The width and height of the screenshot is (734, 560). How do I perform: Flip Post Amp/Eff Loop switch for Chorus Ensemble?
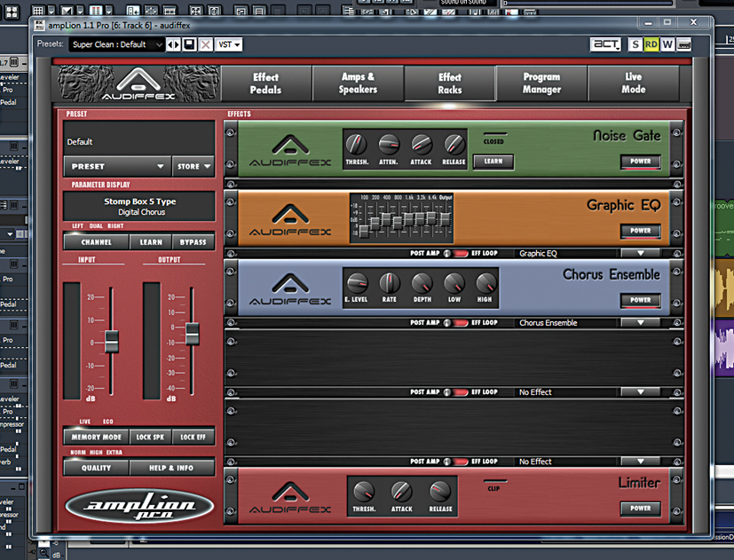click(x=455, y=323)
